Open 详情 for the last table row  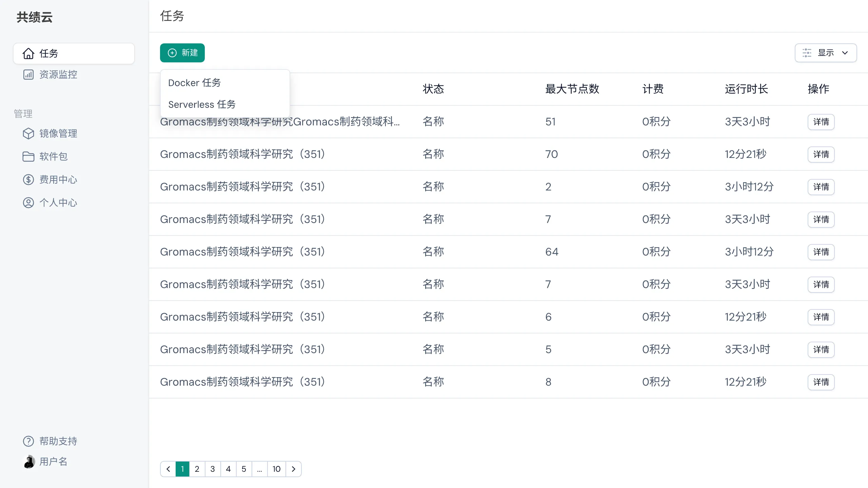[x=821, y=382]
